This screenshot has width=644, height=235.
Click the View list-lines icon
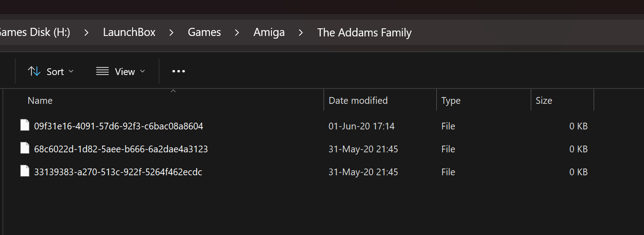click(102, 71)
